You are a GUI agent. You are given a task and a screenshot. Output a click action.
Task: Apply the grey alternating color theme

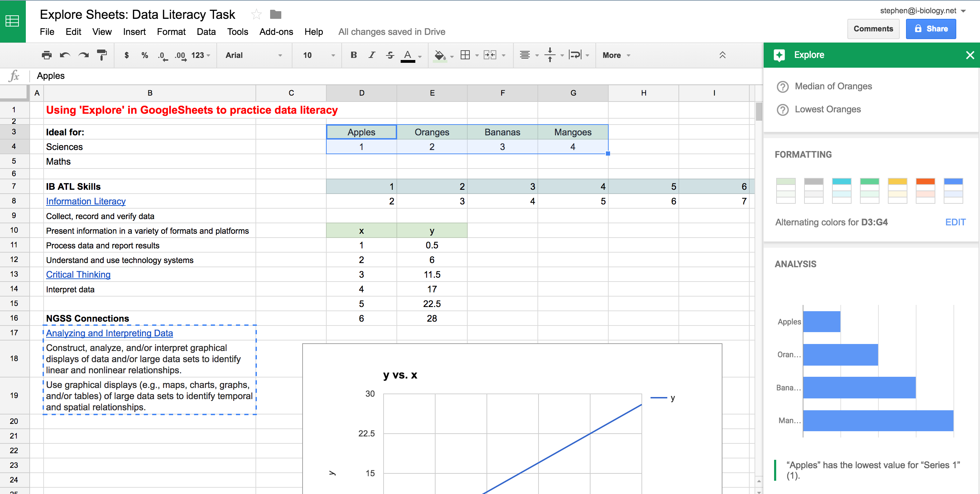click(814, 191)
